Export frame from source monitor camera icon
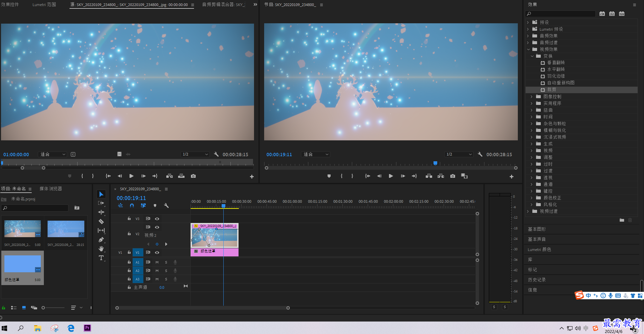 click(x=193, y=176)
